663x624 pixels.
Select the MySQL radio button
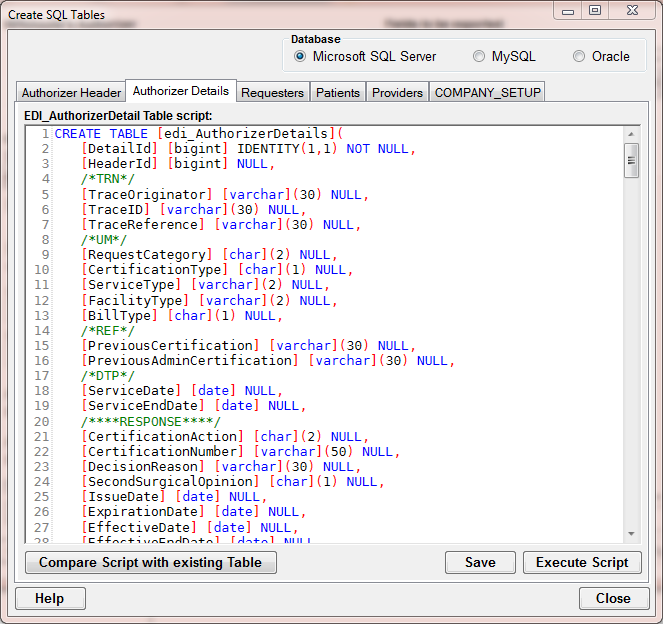coord(480,57)
